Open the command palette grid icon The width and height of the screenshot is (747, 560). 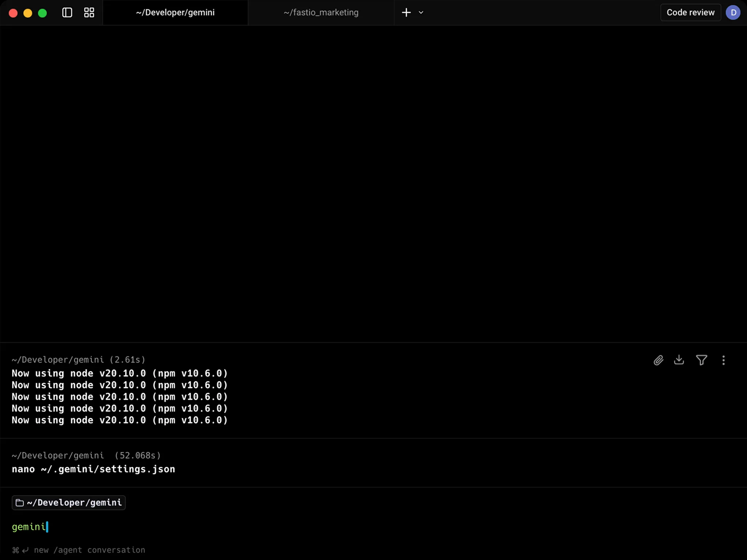coord(88,12)
